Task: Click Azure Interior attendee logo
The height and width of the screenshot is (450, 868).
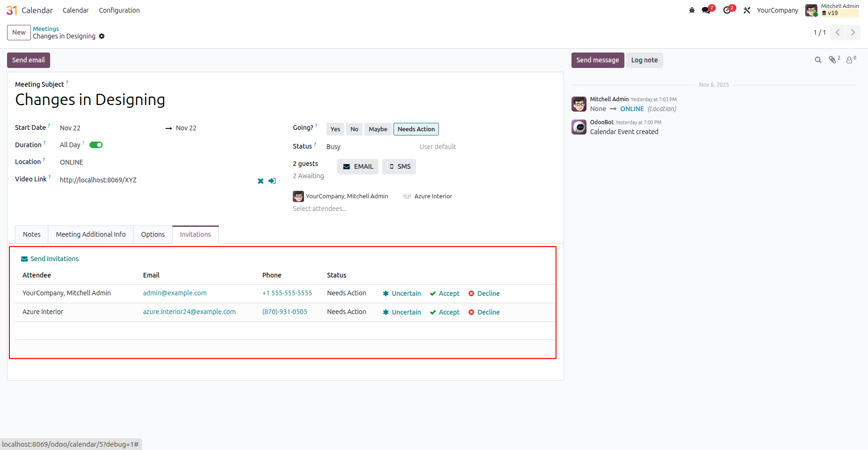Action: pyautogui.click(x=407, y=196)
